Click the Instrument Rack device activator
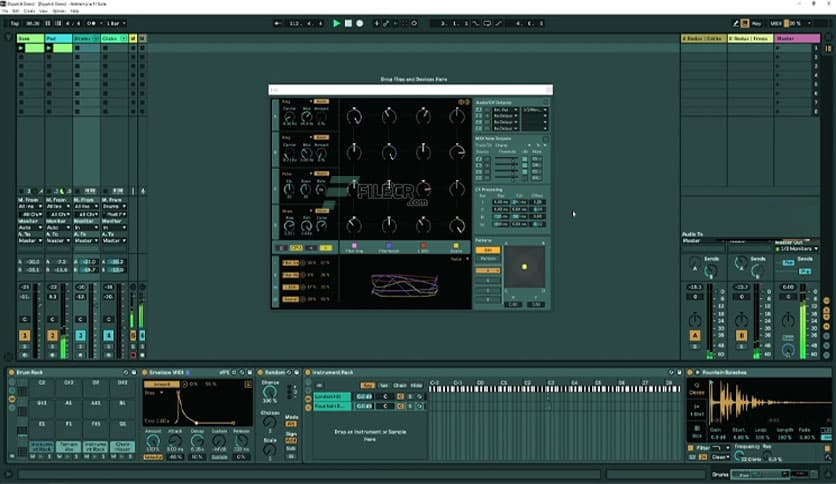The image size is (836, 484). click(308, 372)
